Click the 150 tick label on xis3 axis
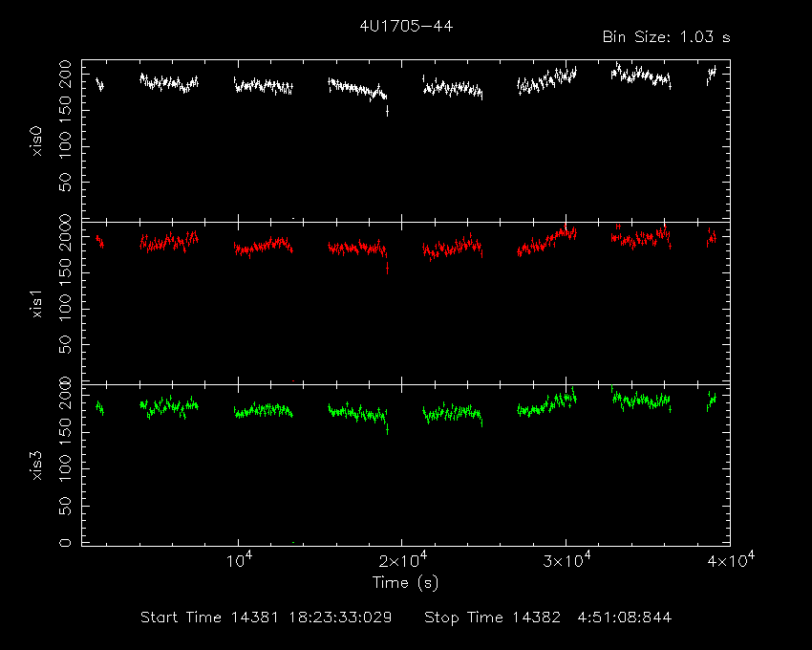 (x=65, y=432)
